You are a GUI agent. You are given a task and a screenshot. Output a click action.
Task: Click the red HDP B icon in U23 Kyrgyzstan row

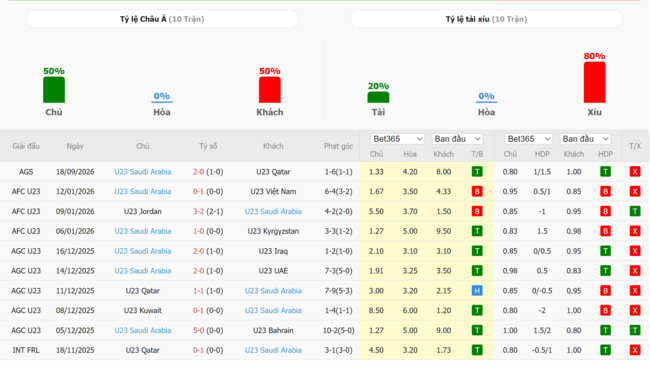(606, 231)
